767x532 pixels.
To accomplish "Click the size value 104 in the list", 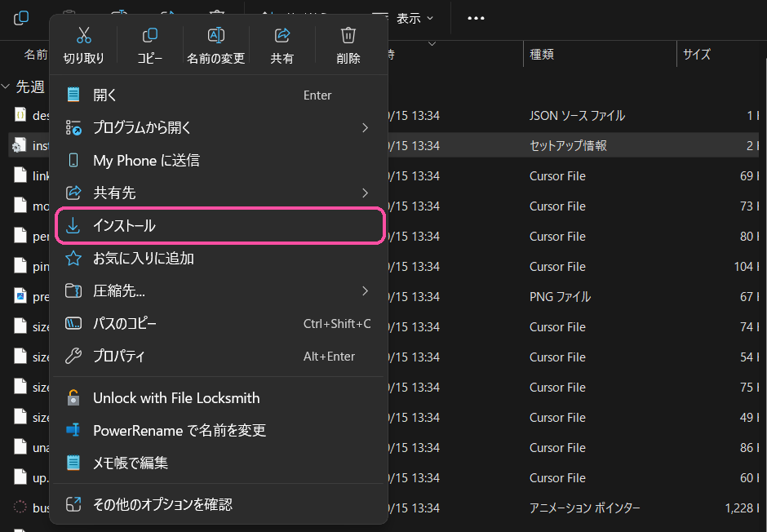I will 743,267.
